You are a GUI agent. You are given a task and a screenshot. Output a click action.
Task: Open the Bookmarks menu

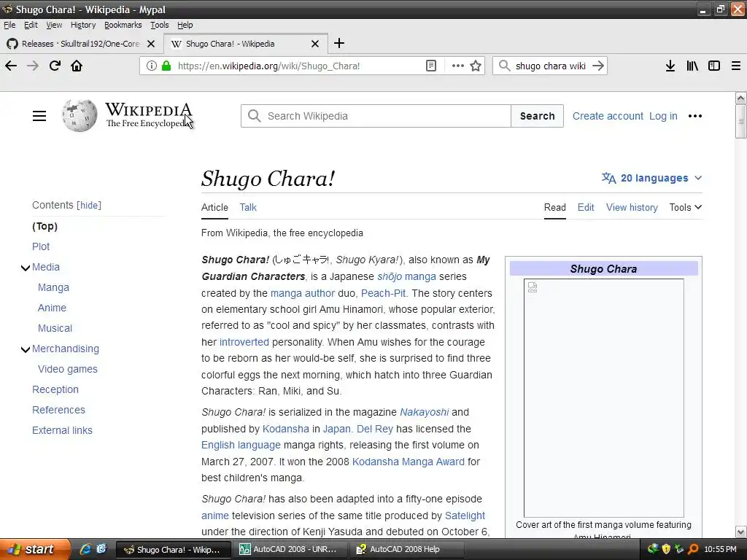point(123,25)
